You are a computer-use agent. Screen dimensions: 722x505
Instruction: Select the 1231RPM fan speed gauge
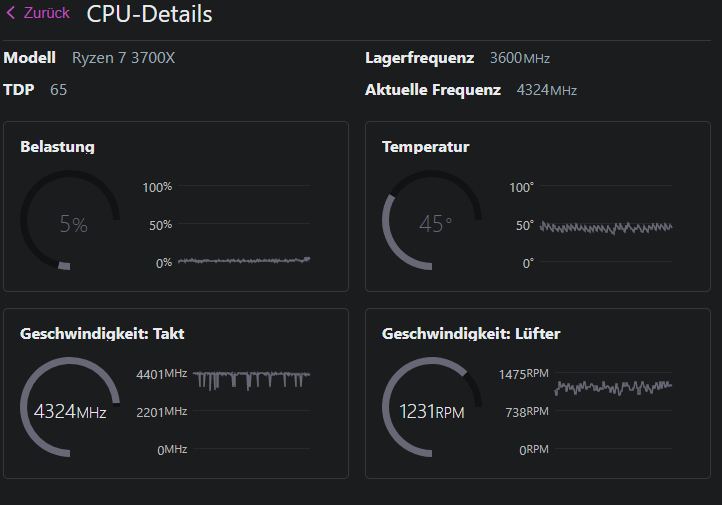pos(432,409)
